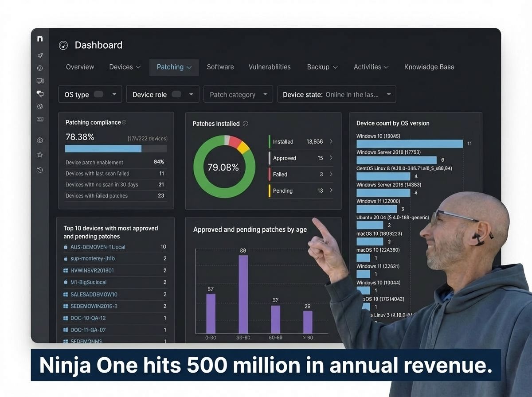Screen dimensions: 532x397
Task: Click 'Device patch enablement' row
Action: 115,162
